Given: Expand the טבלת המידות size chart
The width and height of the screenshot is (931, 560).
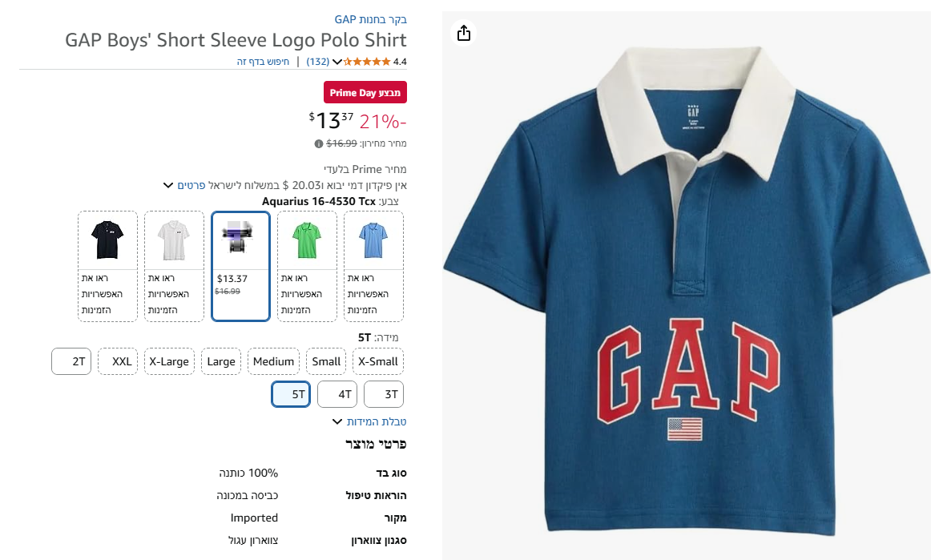Looking at the screenshot, I should click(370, 421).
